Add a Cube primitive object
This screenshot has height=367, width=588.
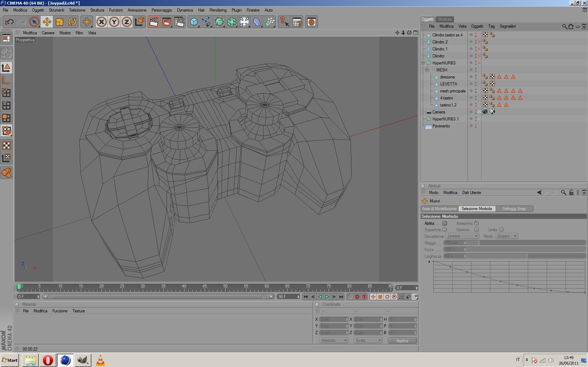[194, 22]
